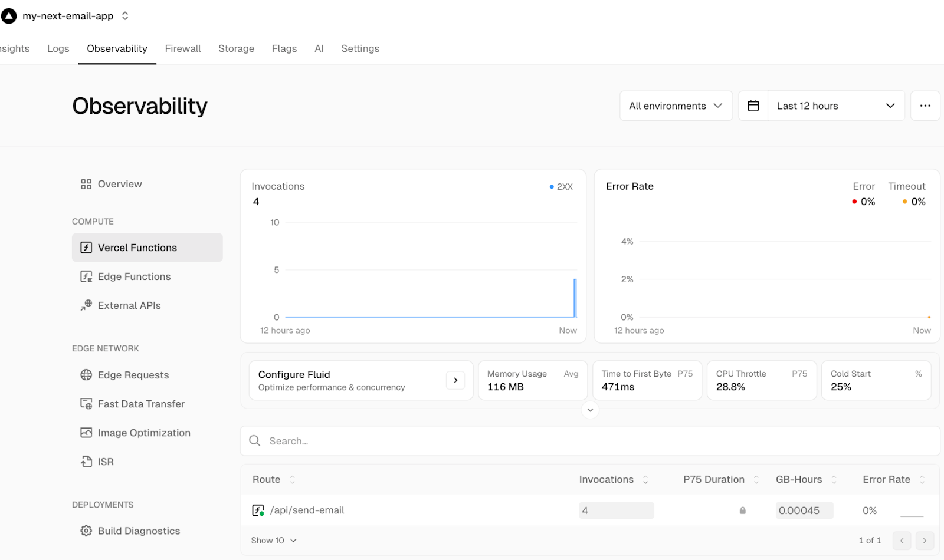
Task: Open Edge Requests under Edge Network
Action: click(x=133, y=375)
